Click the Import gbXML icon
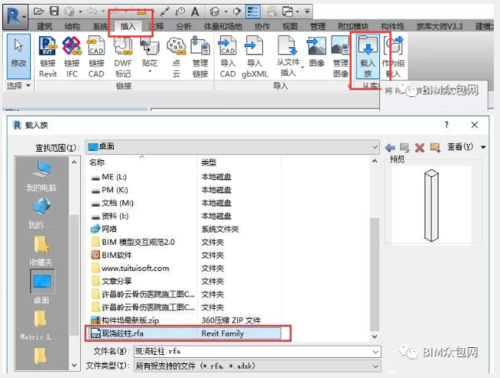 pos(255,57)
